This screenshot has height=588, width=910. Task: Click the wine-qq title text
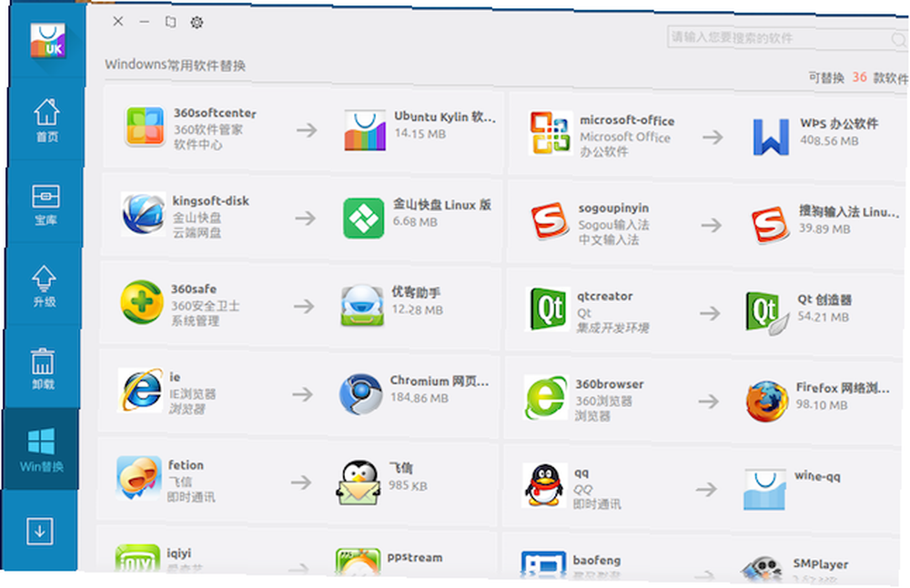(817, 477)
